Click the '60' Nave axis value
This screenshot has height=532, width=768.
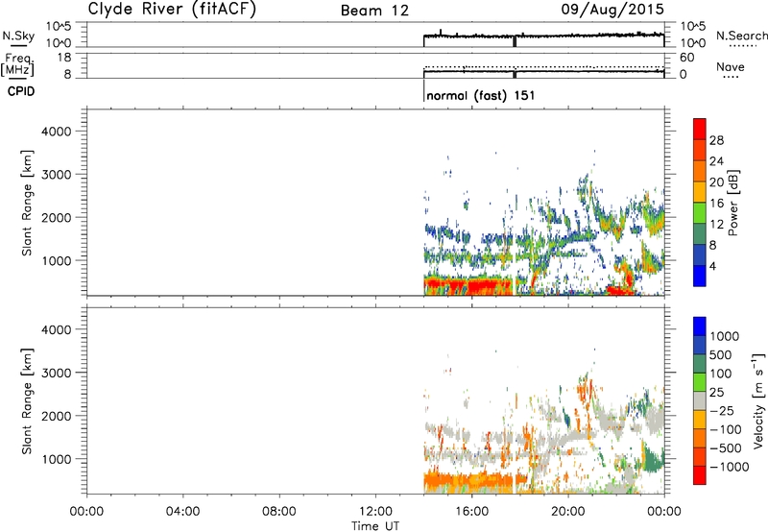point(686,58)
